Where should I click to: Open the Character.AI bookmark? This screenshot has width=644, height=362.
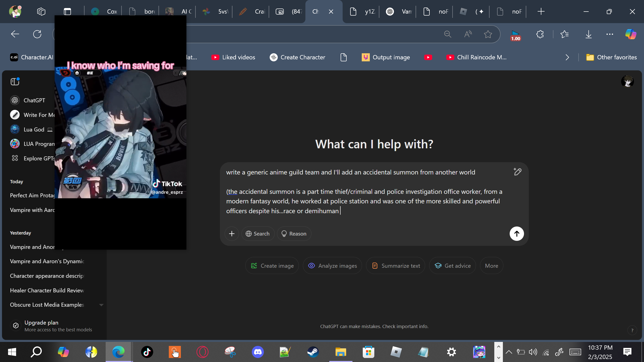coord(32,57)
